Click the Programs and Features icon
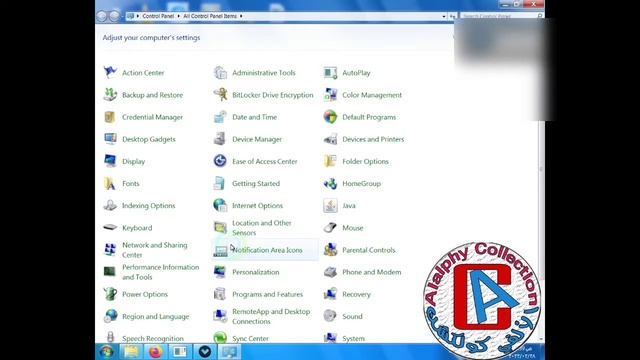Screen dimensions: 640x360 coord(220,294)
